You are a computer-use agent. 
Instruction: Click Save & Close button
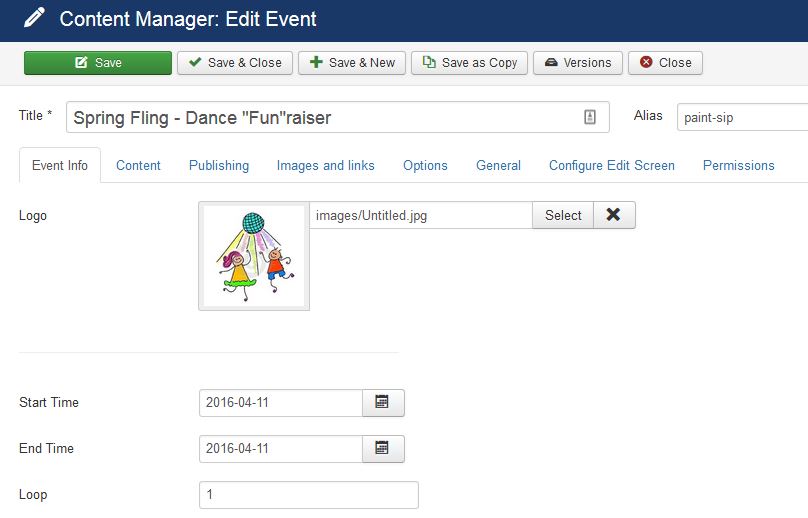tap(236, 62)
